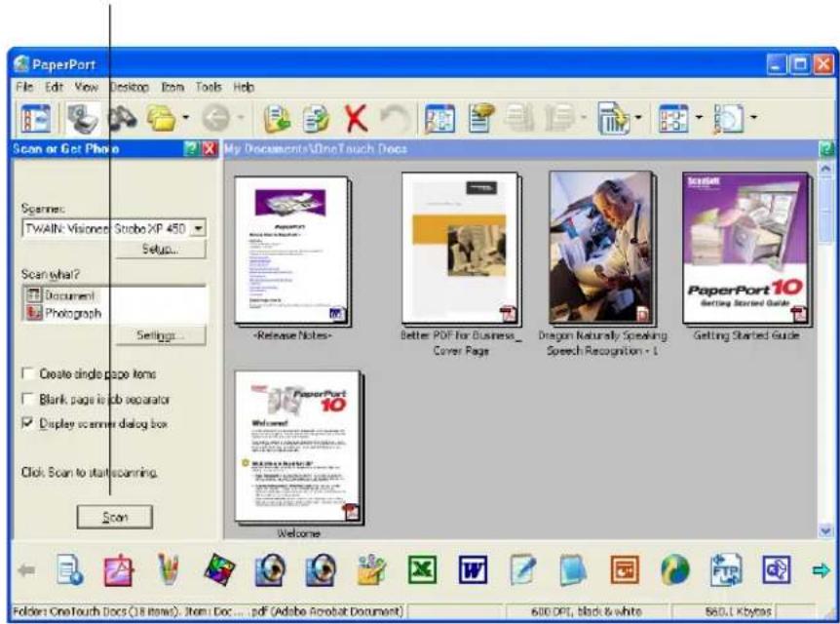The image size is (840, 624).
Task: Open the File menu
Action: pos(24,87)
